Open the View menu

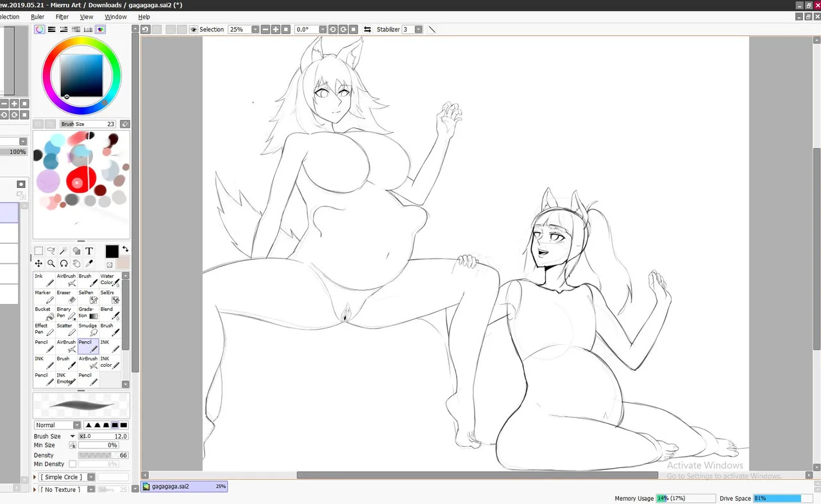click(x=87, y=17)
